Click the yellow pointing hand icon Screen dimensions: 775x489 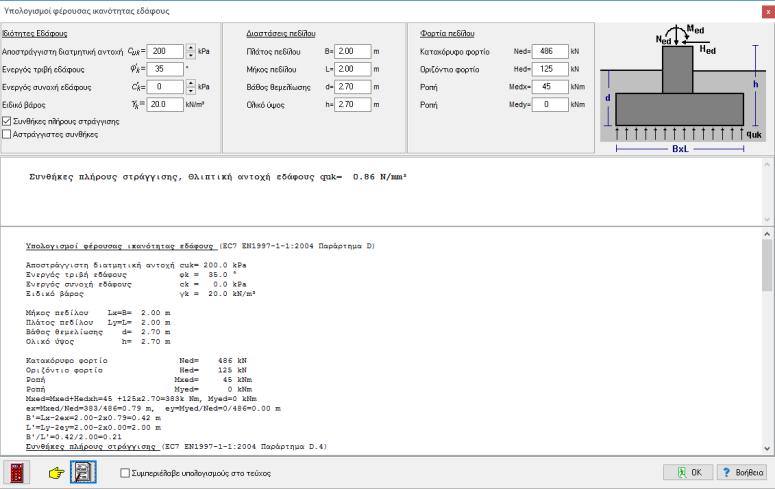pos(56,473)
